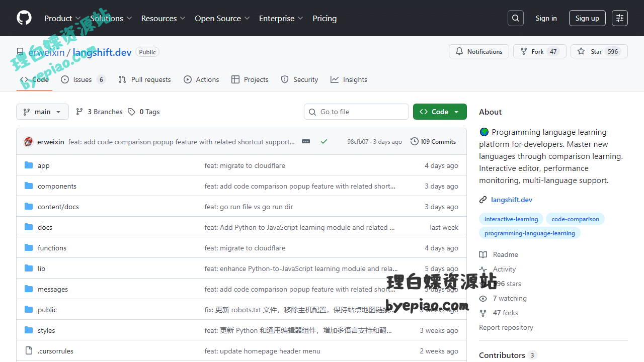Click the Insights graph icon
This screenshot has width=644, height=362.
(x=335, y=79)
